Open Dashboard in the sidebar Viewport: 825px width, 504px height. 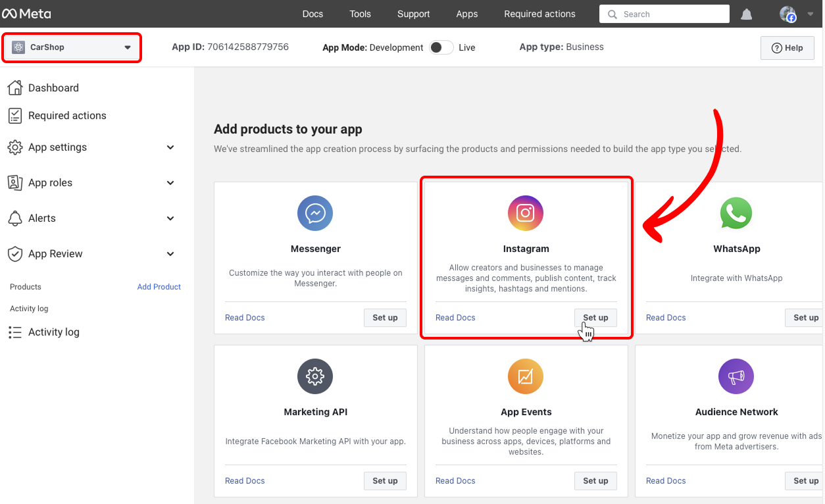click(x=53, y=88)
